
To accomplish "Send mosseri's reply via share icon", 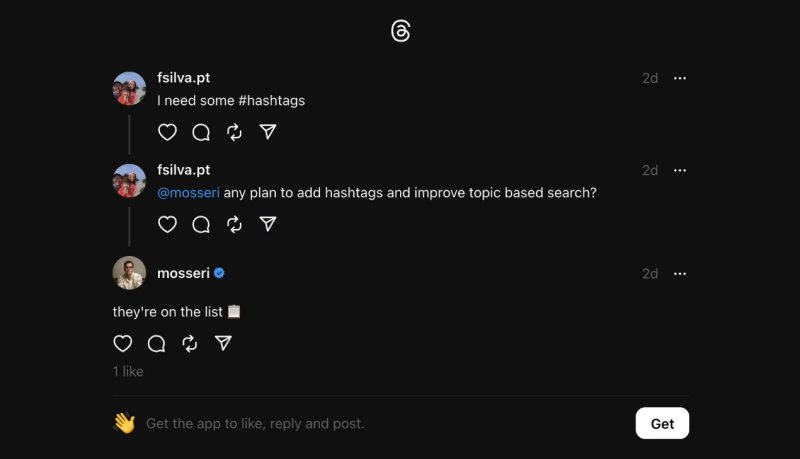I will pyautogui.click(x=223, y=344).
